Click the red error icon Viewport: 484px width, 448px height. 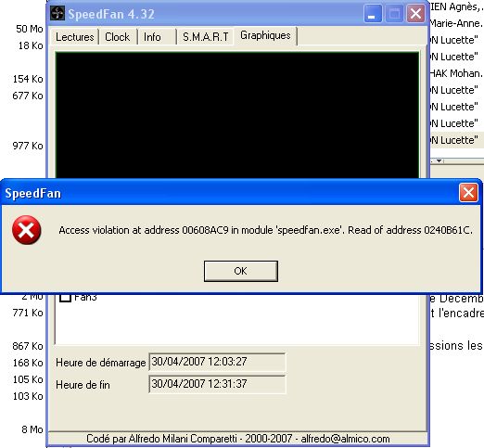(27, 230)
